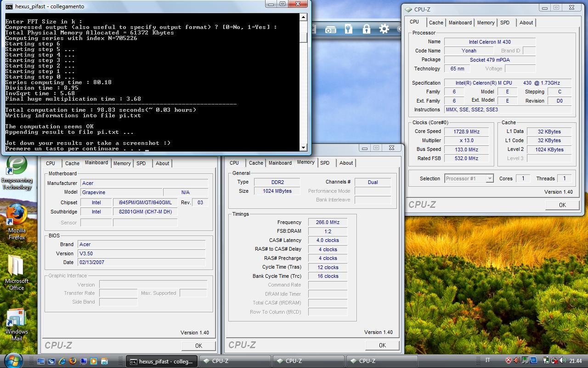Click the red security shield tray icon
Screen dimensions: 588x368
(x=509, y=361)
